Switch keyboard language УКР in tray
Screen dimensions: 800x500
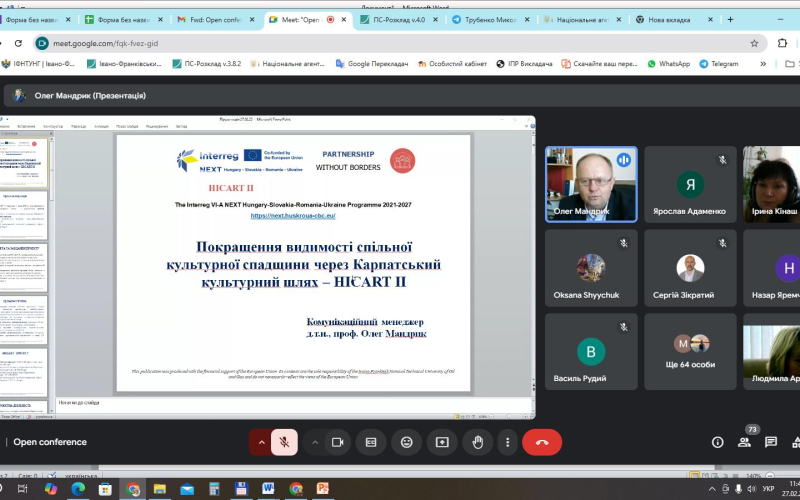(768, 489)
